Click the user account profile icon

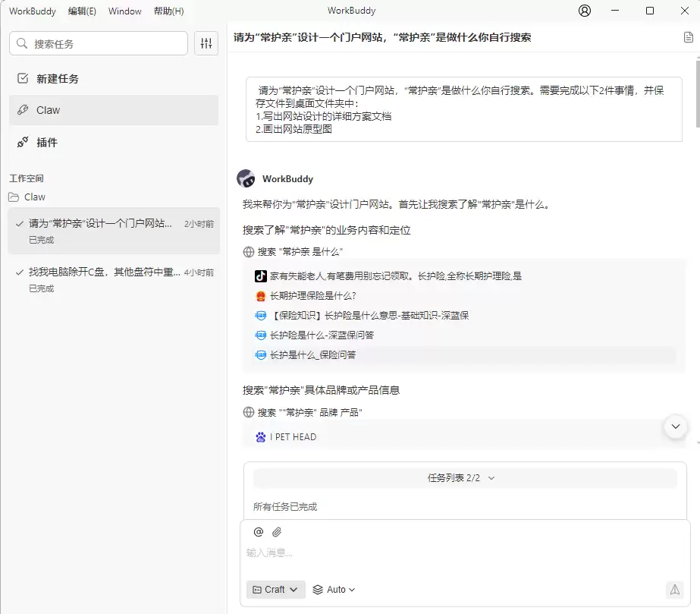point(584,11)
